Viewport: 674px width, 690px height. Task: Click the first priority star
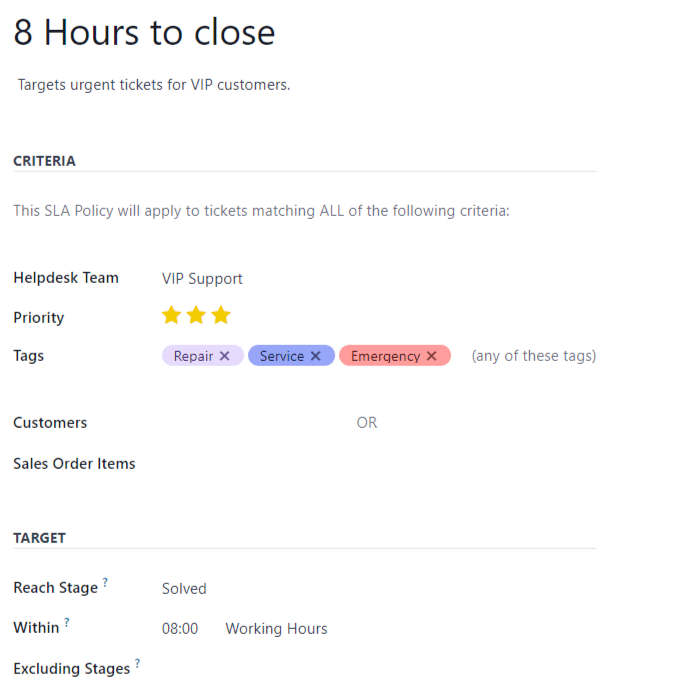171,316
